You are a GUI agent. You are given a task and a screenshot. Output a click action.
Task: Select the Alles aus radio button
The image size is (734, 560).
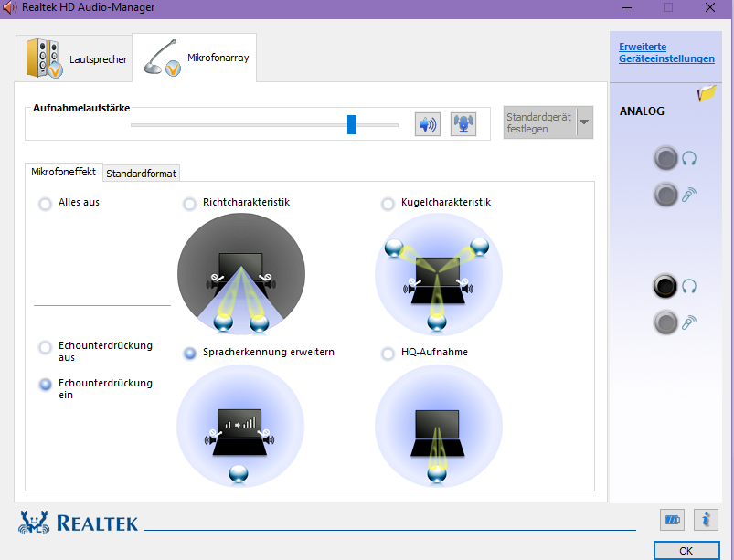[x=46, y=204]
